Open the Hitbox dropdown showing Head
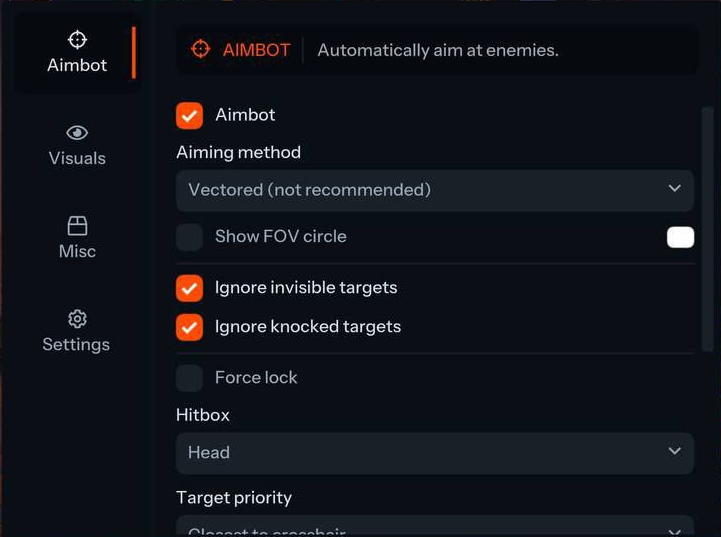Screen dimensions: 721x537 pos(434,453)
